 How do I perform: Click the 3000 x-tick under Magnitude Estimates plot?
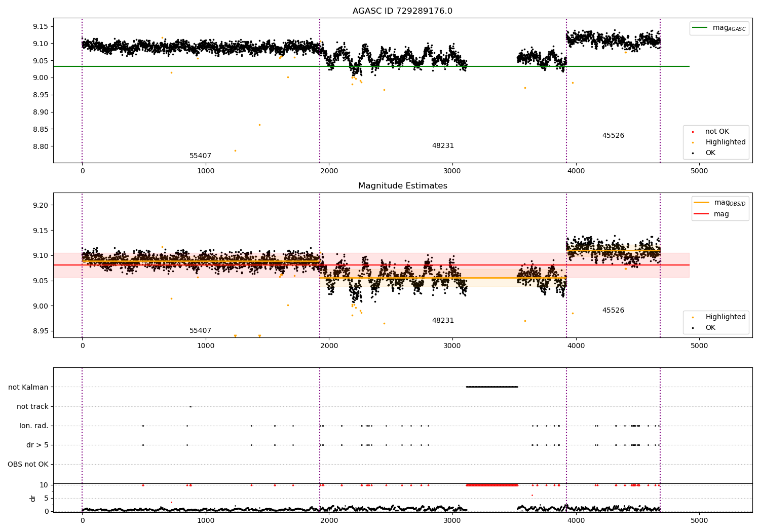pyautogui.click(x=452, y=346)
